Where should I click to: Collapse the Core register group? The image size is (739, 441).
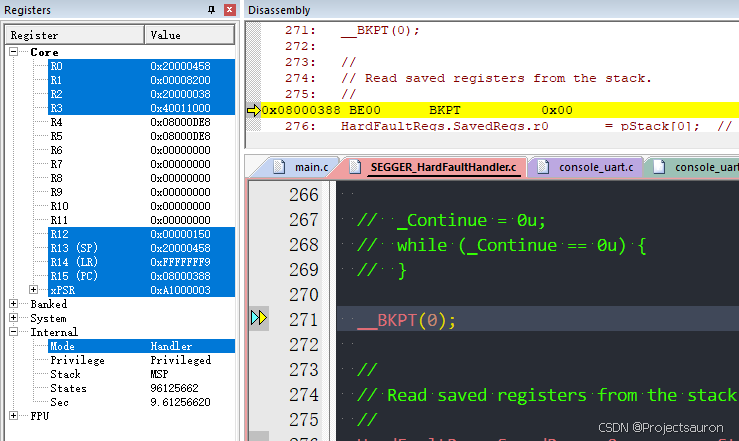click(x=15, y=52)
